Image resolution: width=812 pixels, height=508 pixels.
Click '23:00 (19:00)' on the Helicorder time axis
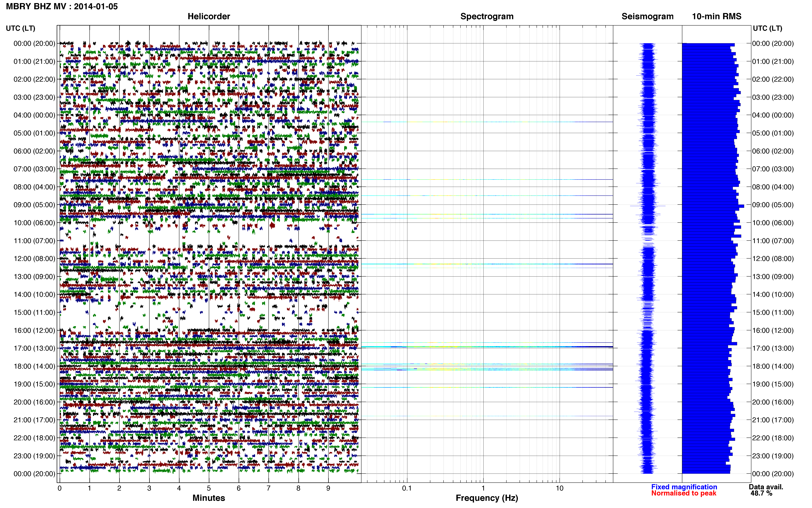point(34,456)
